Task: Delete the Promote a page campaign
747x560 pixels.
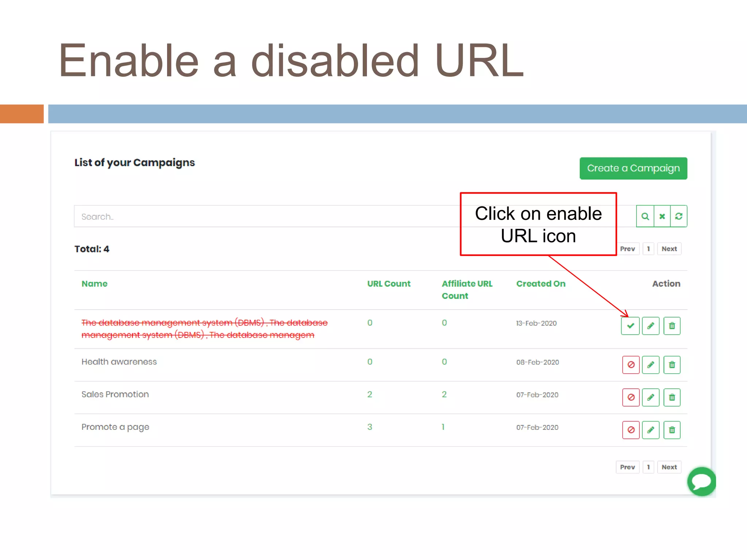Action: point(672,430)
